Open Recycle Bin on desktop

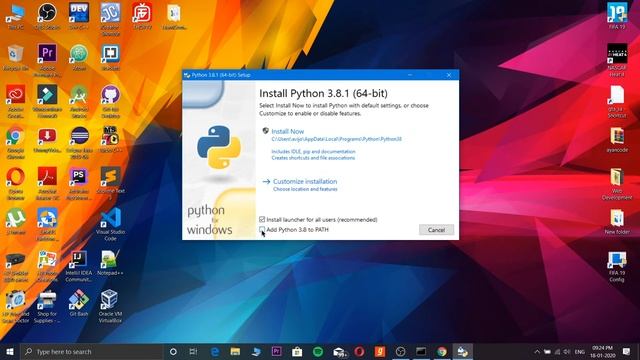[16, 58]
